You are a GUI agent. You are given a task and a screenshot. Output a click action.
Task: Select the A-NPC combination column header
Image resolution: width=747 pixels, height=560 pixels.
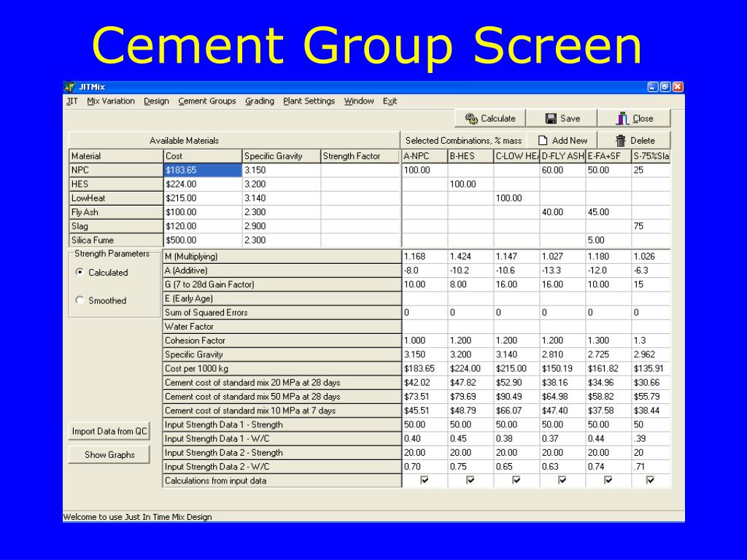[x=425, y=156]
